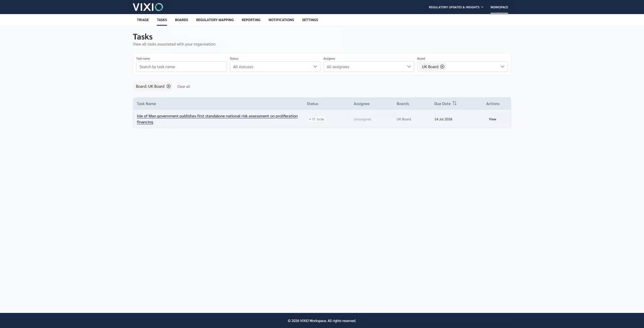The width and height of the screenshot is (644, 328).
Task: Select the Tasks tab
Action: (162, 20)
